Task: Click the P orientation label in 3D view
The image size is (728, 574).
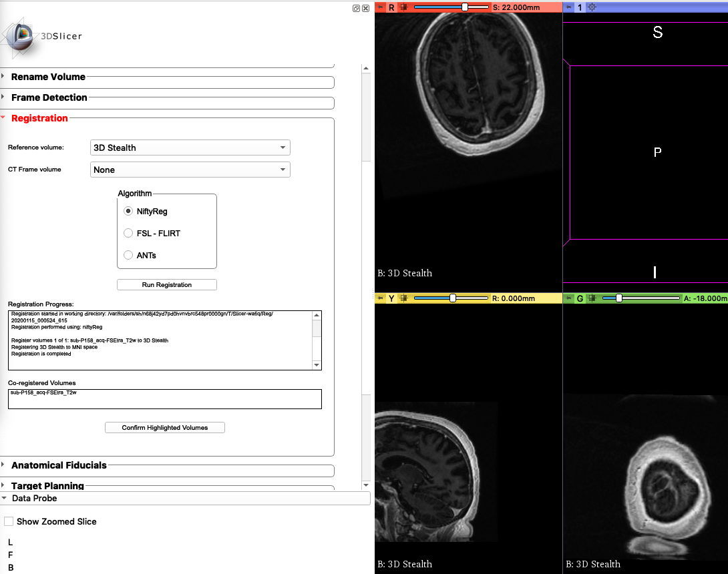Action: pos(657,152)
